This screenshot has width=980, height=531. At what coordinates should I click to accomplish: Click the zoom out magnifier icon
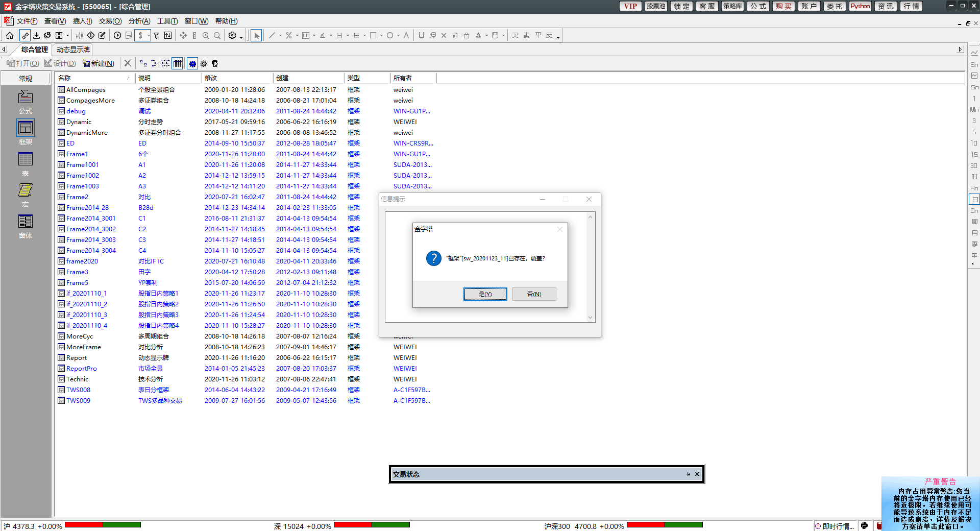click(217, 35)
